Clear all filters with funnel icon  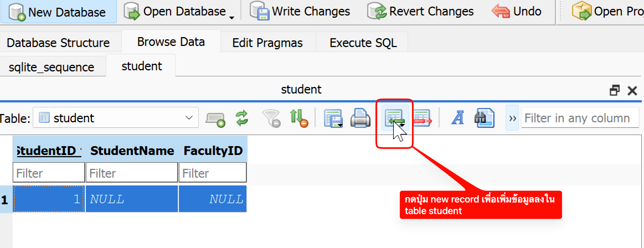coord(271,118)
